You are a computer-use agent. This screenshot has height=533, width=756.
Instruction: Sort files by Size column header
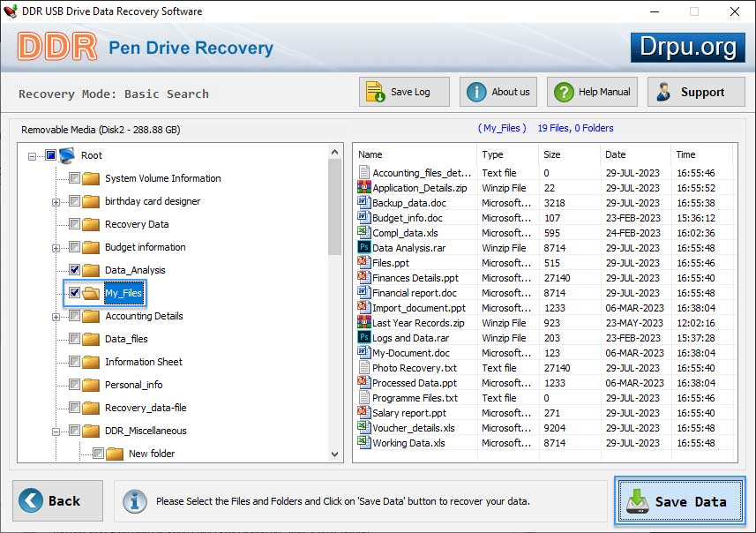(569, 154)
